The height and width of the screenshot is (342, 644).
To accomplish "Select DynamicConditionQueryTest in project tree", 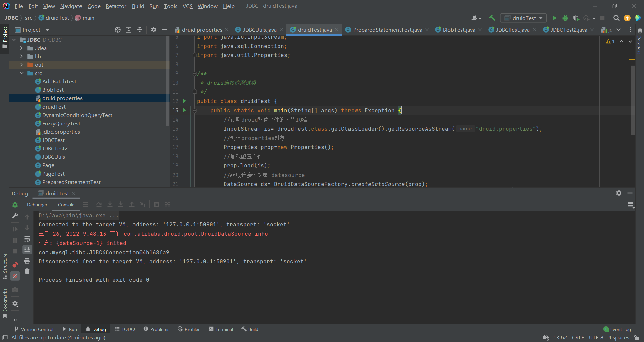I will (x=77, y=115).
